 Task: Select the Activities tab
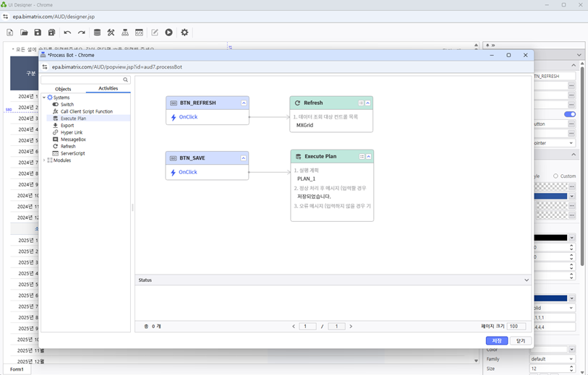[x=108, y=89]
